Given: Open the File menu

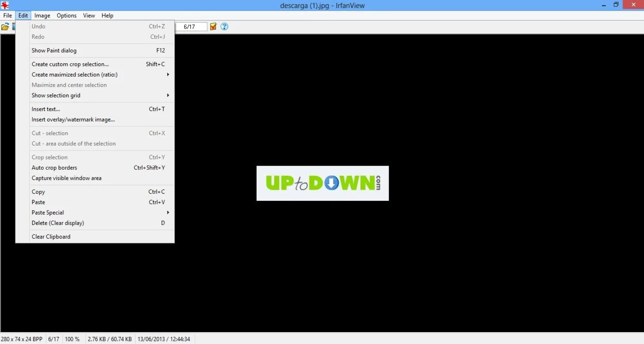Looking at the screenshot, I should pos(7,15).
